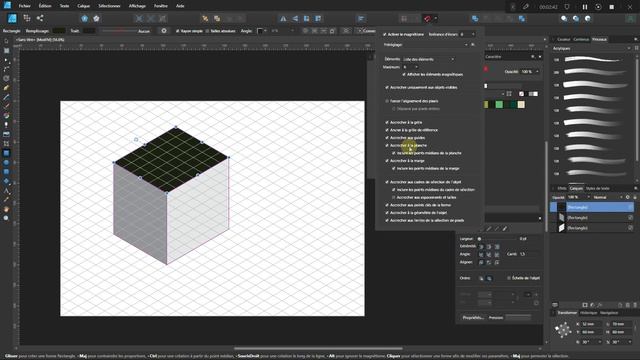Switch to the Pixel persona icon
Screen dimensions: 640x360
[x=27, y=18]
